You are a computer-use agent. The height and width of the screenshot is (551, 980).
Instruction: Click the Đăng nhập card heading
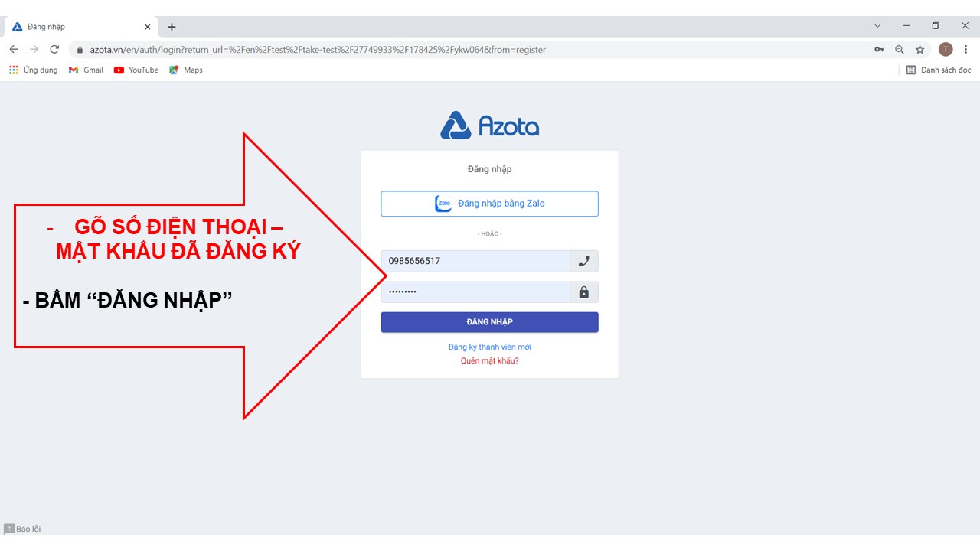click(x=490, y=169)
